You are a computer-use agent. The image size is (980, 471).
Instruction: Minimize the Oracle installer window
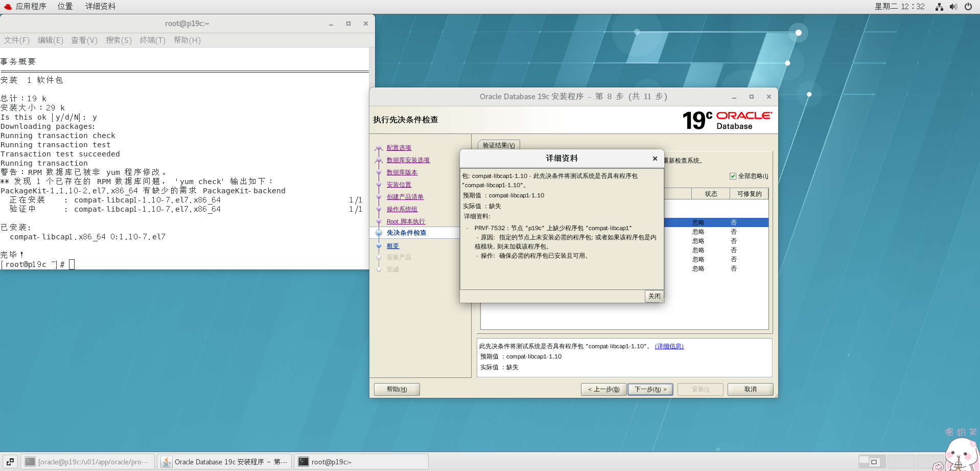click(x=734, y=97)
